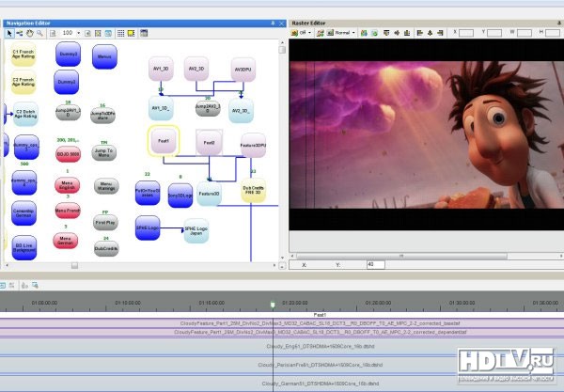Select the AV3DPU node
This screenshot has height=392, width=564.
click(243, 69)
